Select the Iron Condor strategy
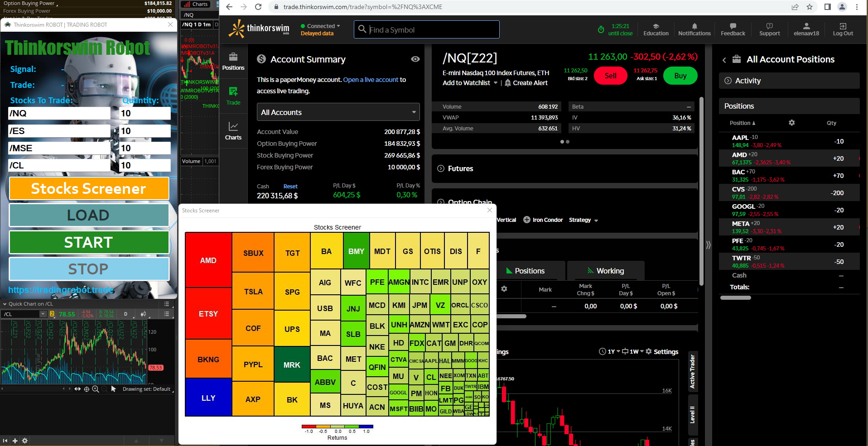The image size is (868, 446). (x=543, y=220)
